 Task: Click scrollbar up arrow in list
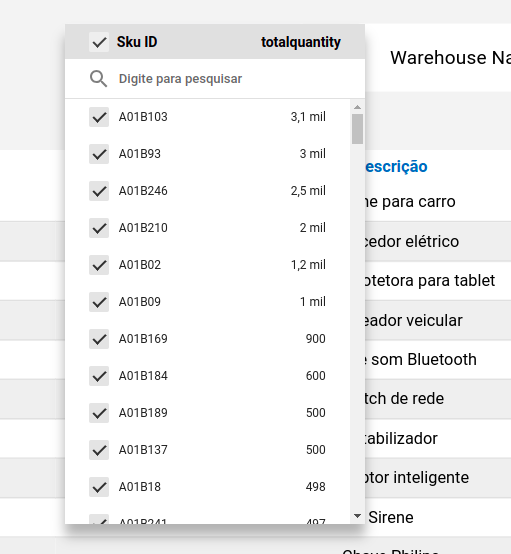357,107
